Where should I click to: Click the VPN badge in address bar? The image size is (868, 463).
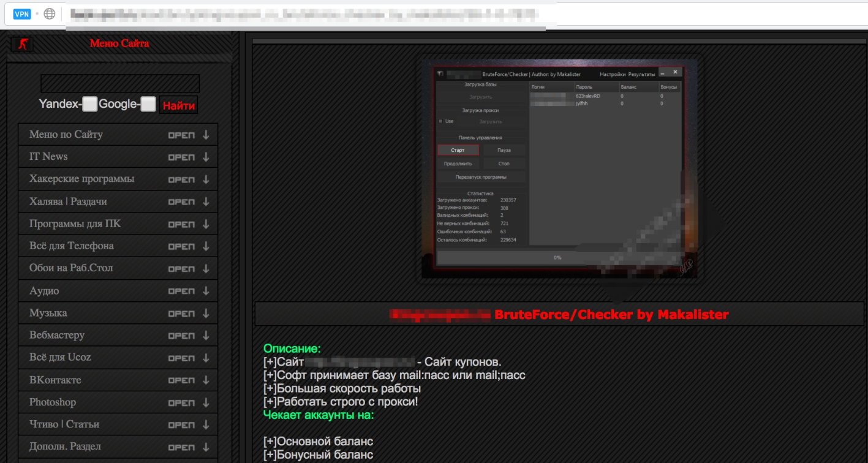(22, 13)
